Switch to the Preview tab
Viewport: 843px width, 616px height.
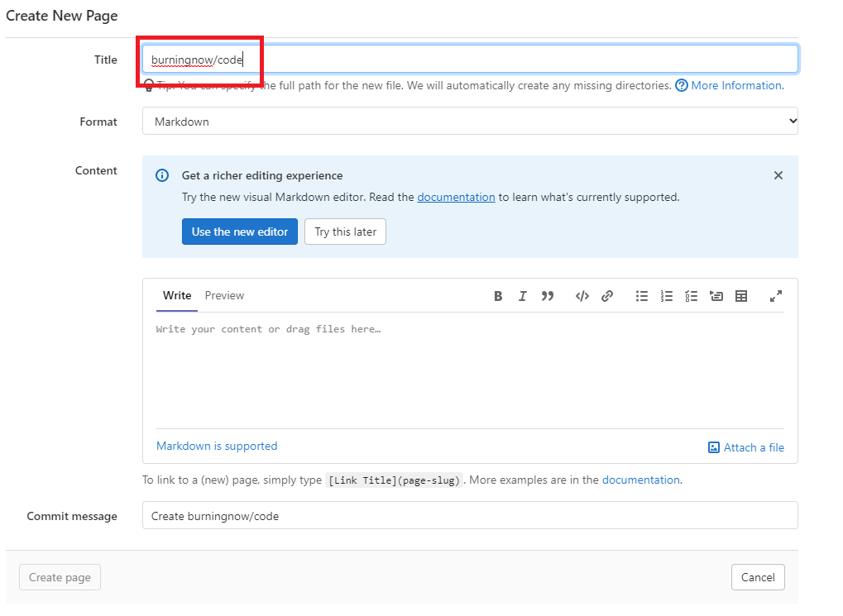point(224,296)
